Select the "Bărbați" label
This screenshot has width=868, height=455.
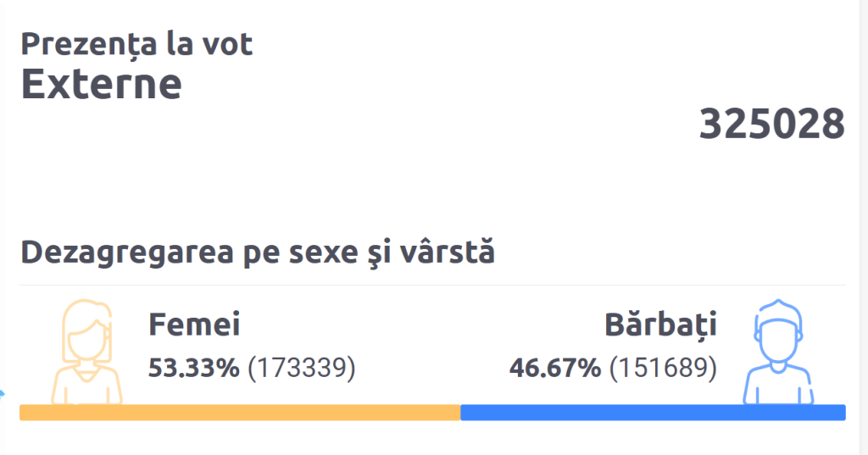660,325
